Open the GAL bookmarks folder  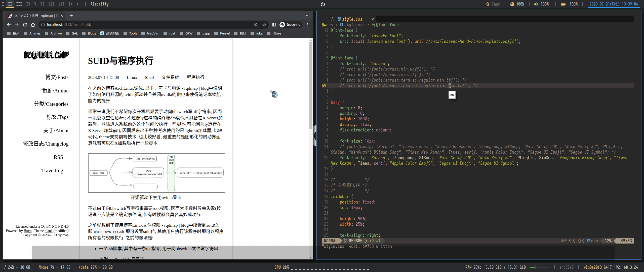tap(72, 33)
